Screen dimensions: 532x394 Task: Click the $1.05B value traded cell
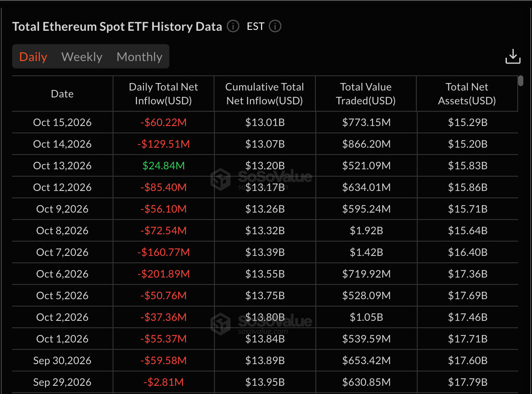(x=367, y=317)
